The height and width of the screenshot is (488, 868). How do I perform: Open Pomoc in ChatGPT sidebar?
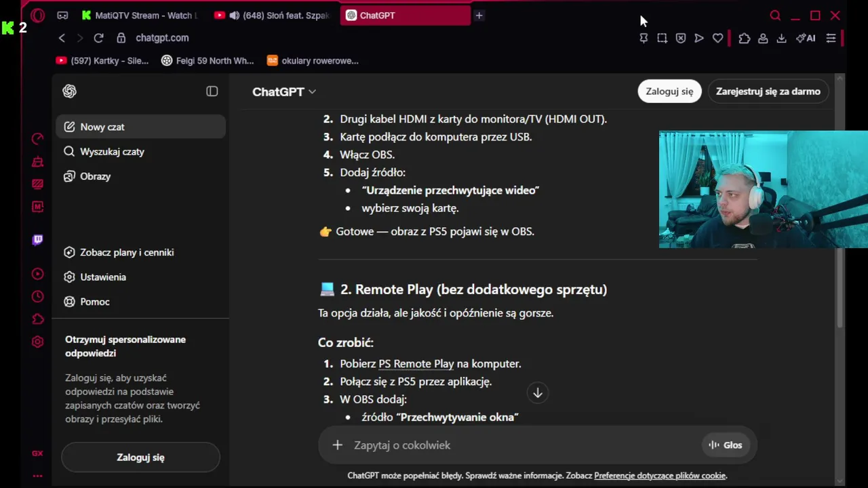140,302
